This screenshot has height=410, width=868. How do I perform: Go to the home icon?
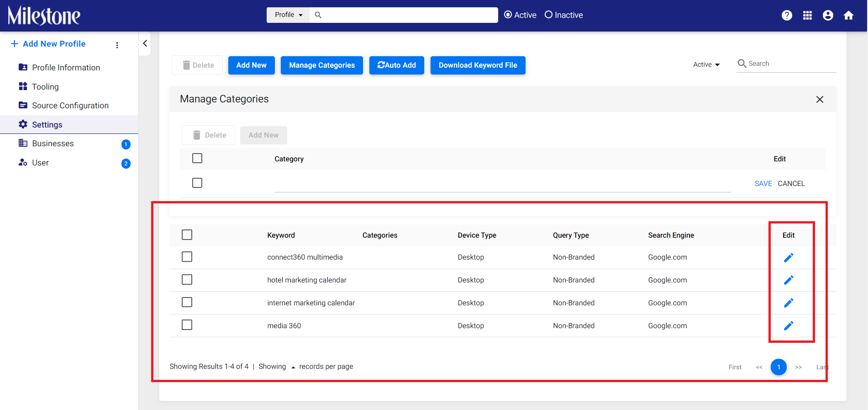point(848,16)
